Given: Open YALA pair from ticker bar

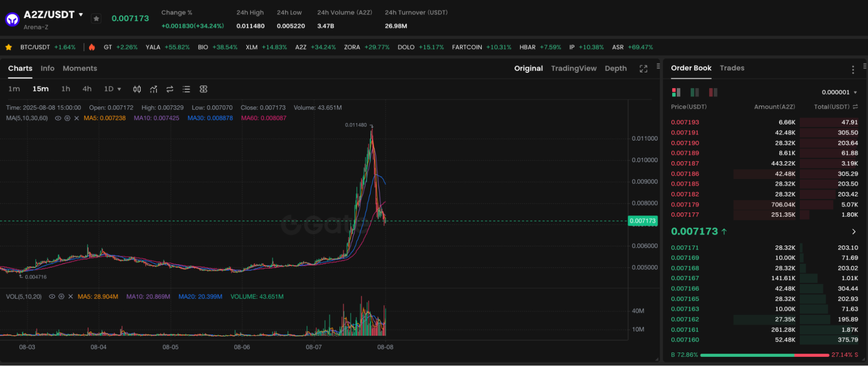Looking at the screenshot, I should click(x=168, y=47).
